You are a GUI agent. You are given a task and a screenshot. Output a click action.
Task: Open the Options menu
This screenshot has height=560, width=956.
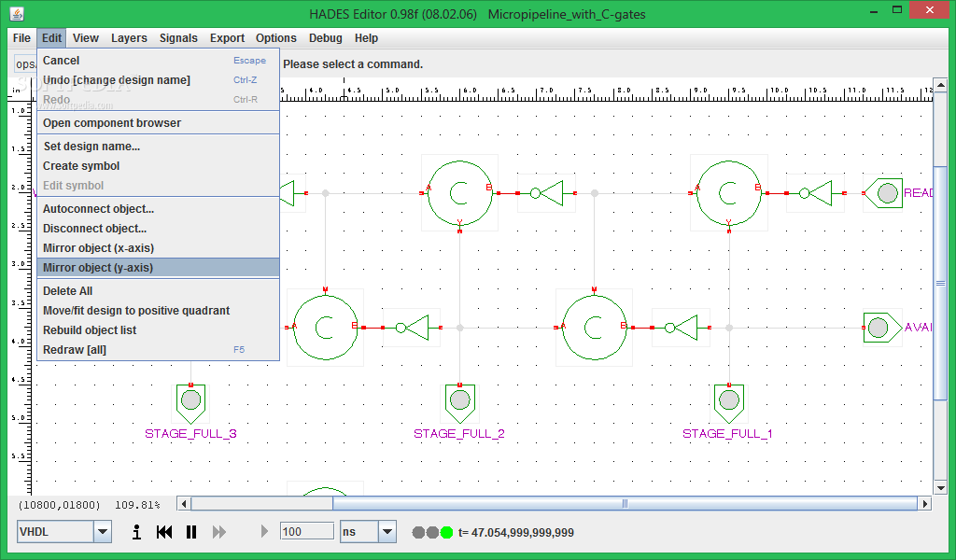click(x=275, y=37)
